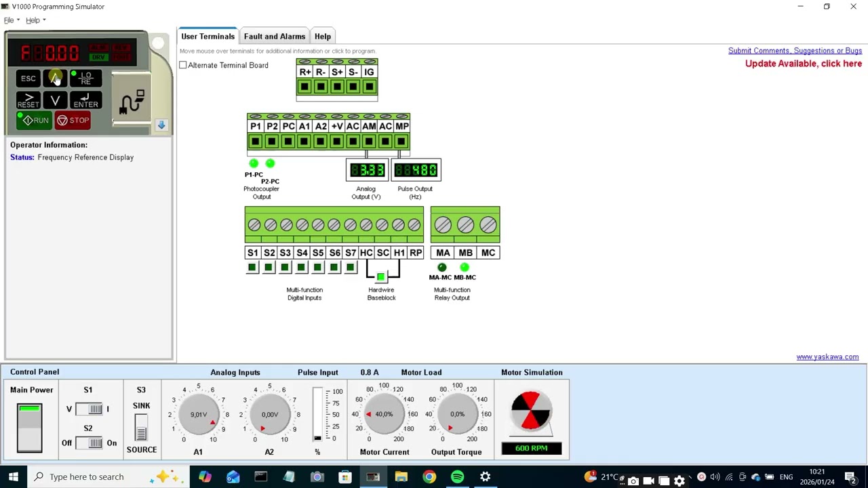
Task: Open the www.yaskawa.com link
Action: [827, 357]
